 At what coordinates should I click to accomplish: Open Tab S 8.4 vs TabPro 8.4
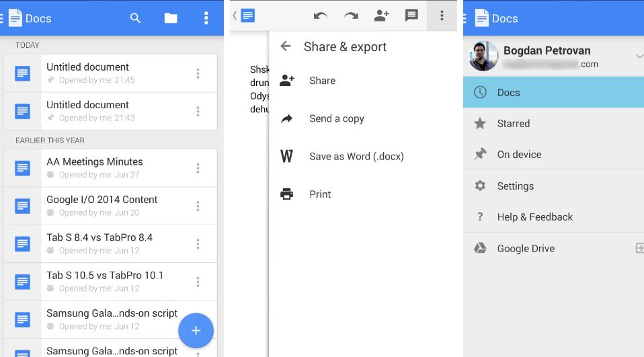(110, 243)
